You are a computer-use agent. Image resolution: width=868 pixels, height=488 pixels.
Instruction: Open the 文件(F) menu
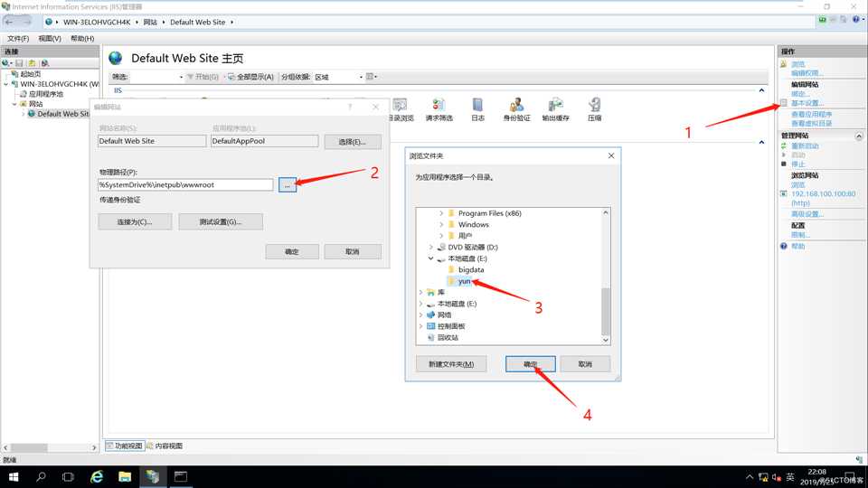[x=18, y=38]
